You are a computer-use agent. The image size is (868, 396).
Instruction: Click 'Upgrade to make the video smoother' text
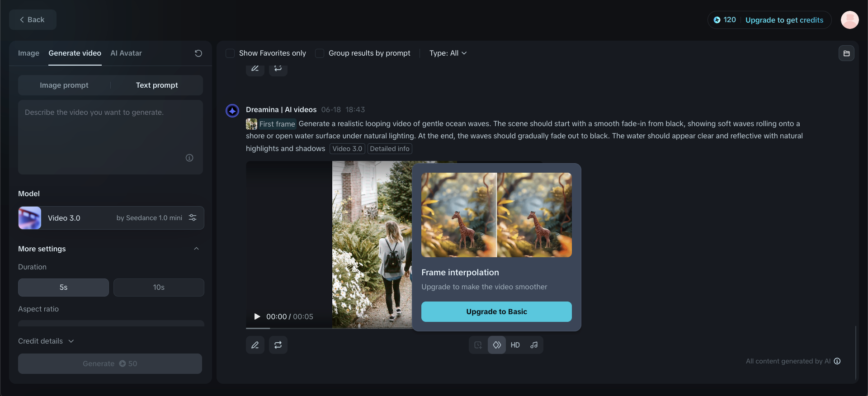coord(484,287)
